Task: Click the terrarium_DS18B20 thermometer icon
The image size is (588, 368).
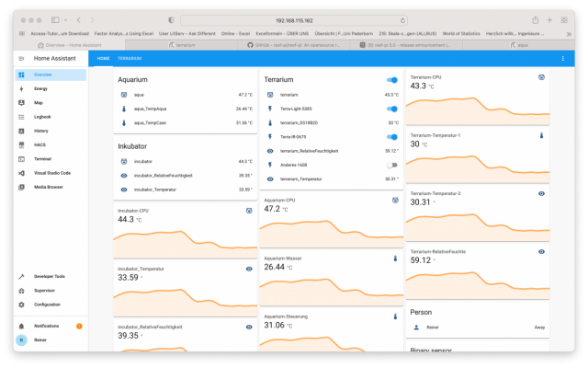Action: pos(270,122)
